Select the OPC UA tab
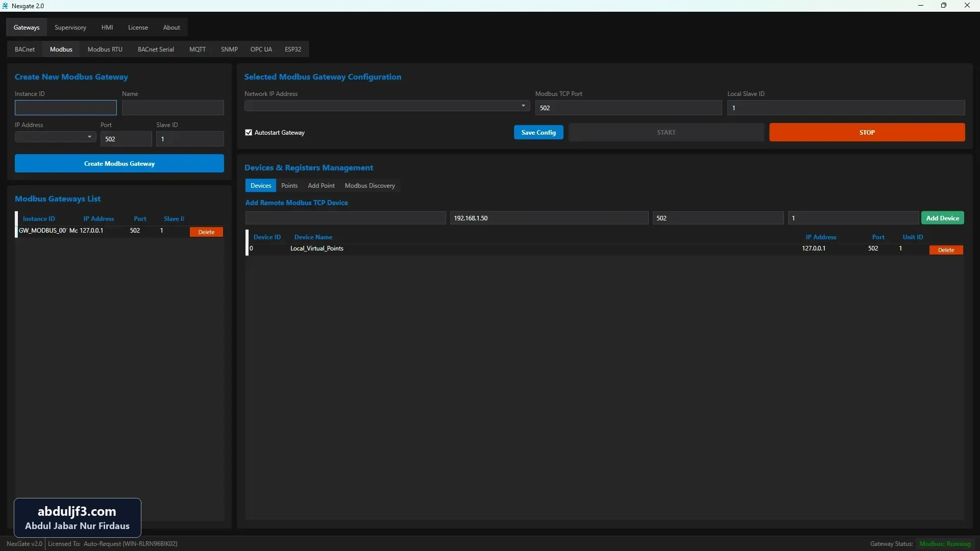980x551 pixels. pos(261,49)
